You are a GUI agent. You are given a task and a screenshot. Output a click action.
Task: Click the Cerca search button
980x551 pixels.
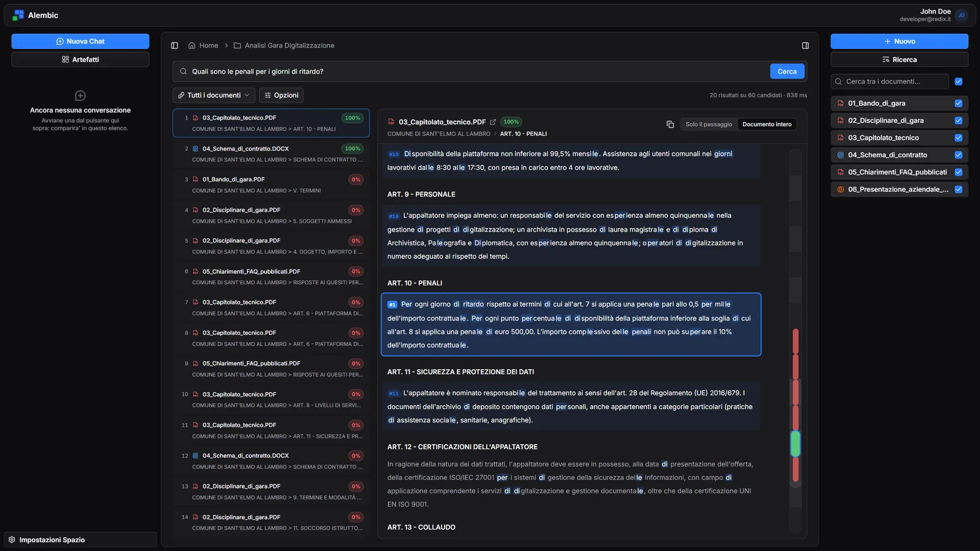point(787,72)
